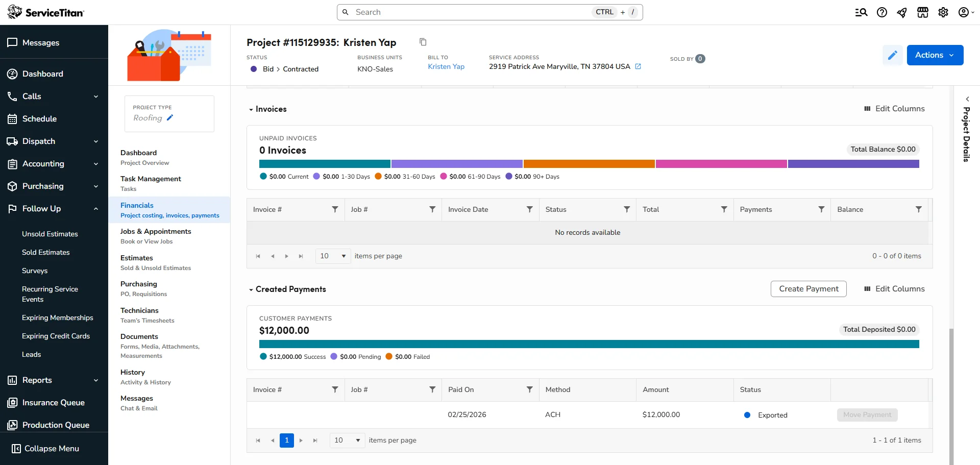Click the search input field
This screenshot has height=465, width=980.
click(x=459, y=12)
